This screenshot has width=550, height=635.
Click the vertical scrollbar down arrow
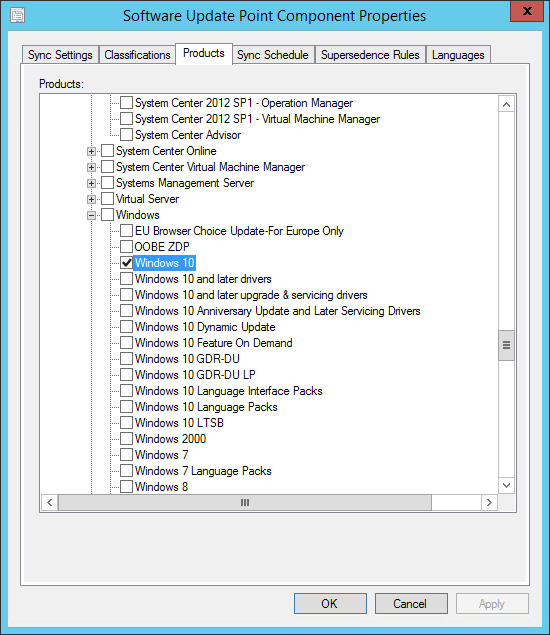506,485
